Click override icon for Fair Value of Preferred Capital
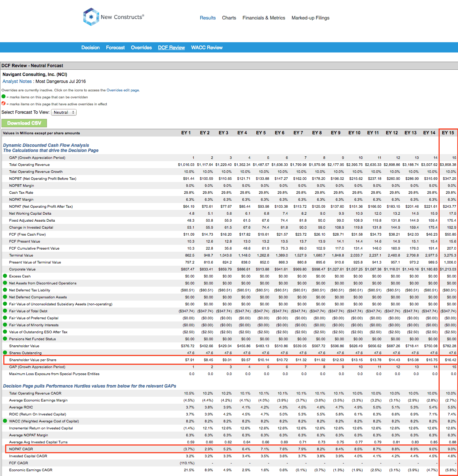458x476 pixels. pyautogui.click(x=5, y=318)
